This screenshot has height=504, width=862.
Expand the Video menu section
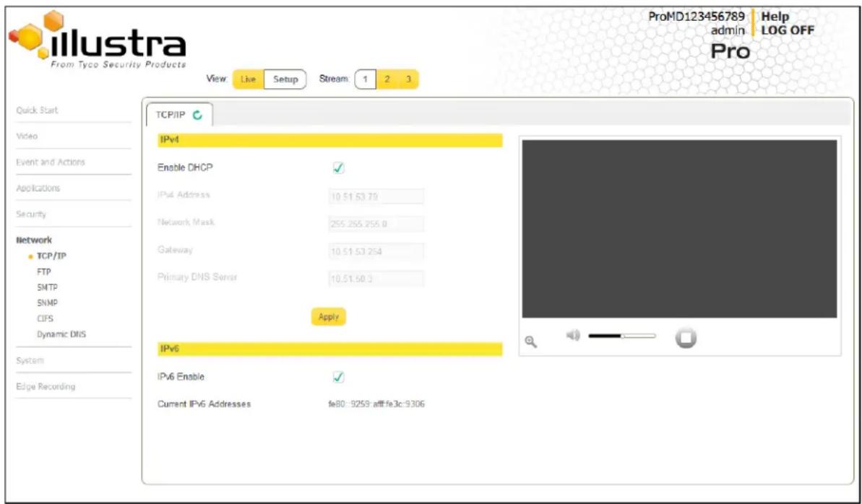point(27,136)
